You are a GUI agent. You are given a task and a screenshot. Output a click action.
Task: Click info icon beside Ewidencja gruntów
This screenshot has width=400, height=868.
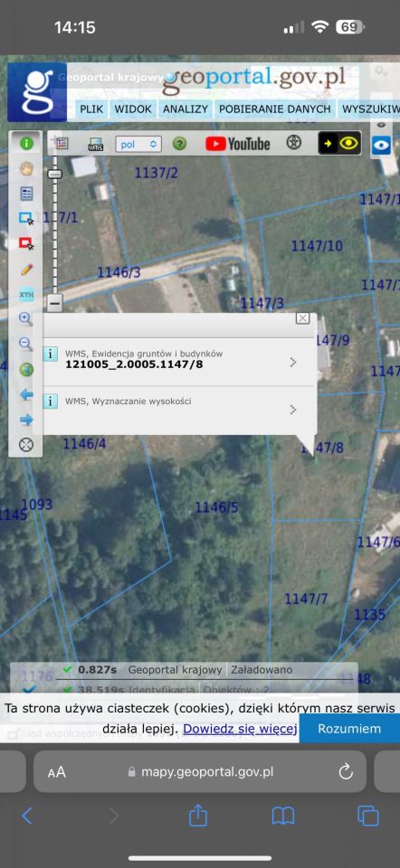pos(50,354)
